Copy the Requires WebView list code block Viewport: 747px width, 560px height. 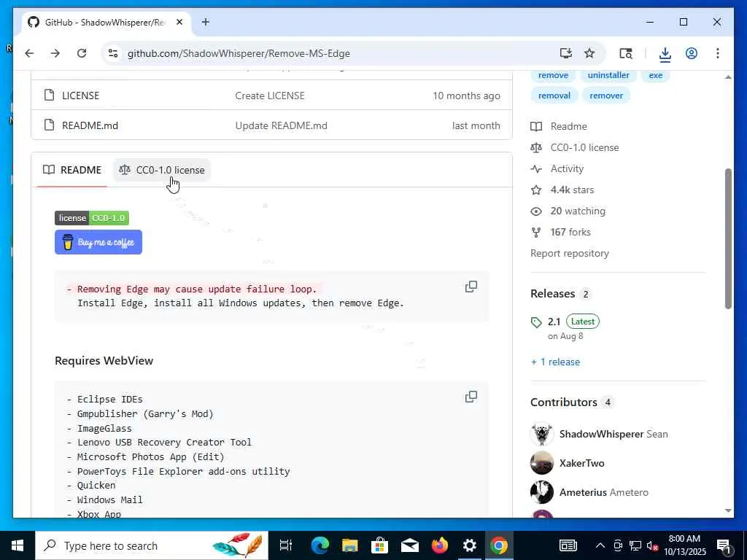(x=471, y=397)
